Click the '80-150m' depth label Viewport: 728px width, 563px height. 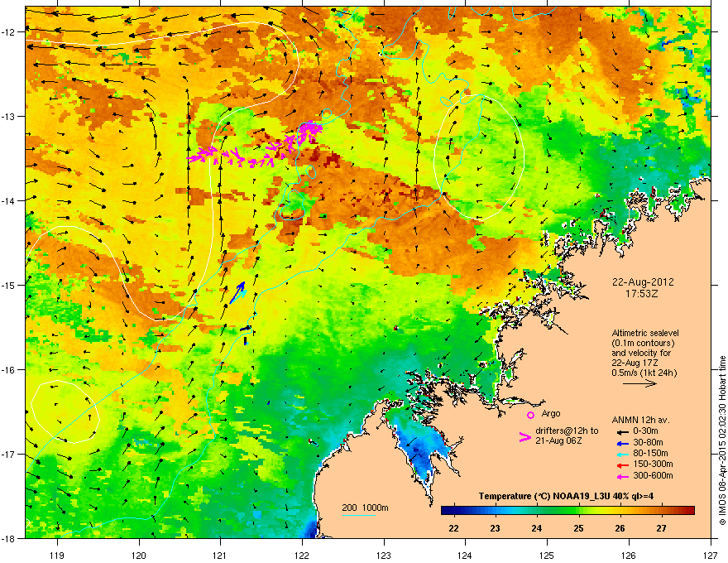point(650,453)
